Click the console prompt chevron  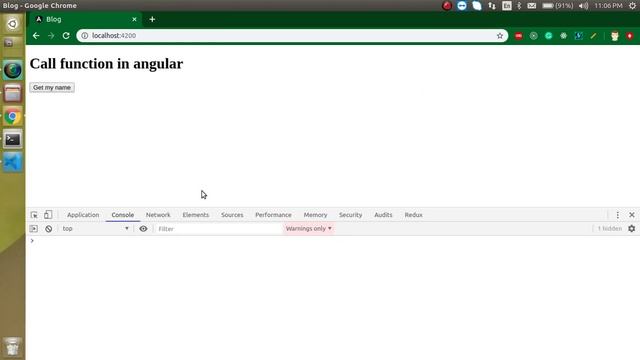32,241
